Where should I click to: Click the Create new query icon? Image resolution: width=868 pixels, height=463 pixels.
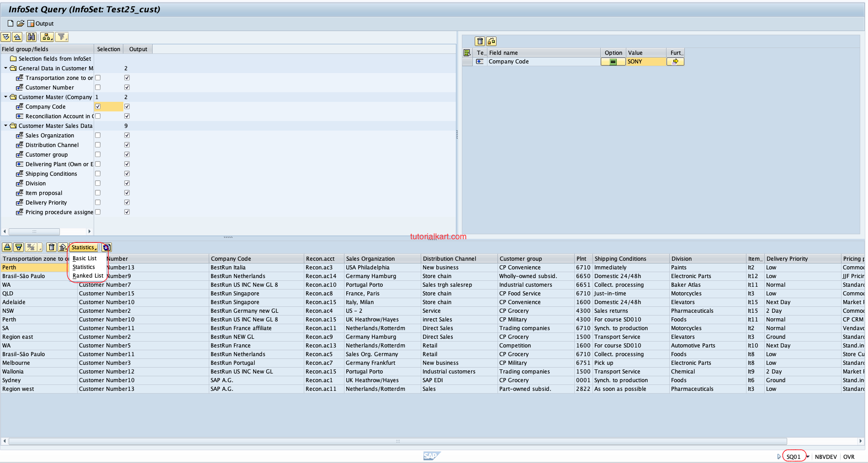click(x=10, y=23)
